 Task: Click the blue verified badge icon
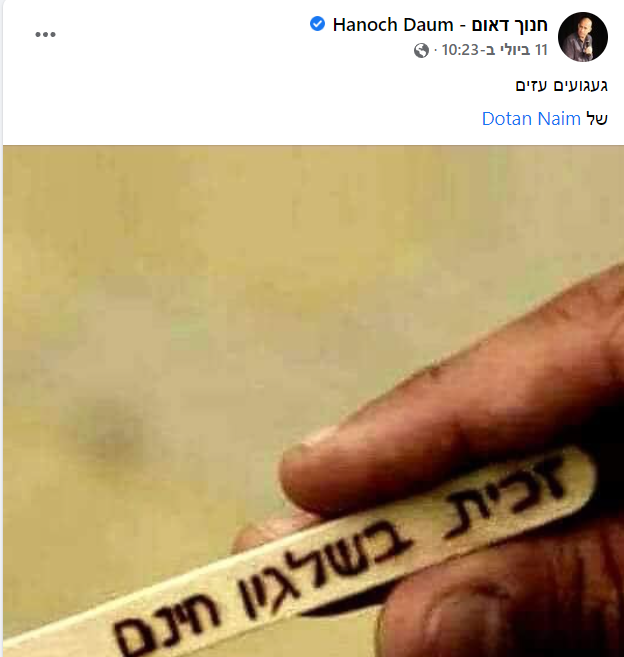(317, 23)
